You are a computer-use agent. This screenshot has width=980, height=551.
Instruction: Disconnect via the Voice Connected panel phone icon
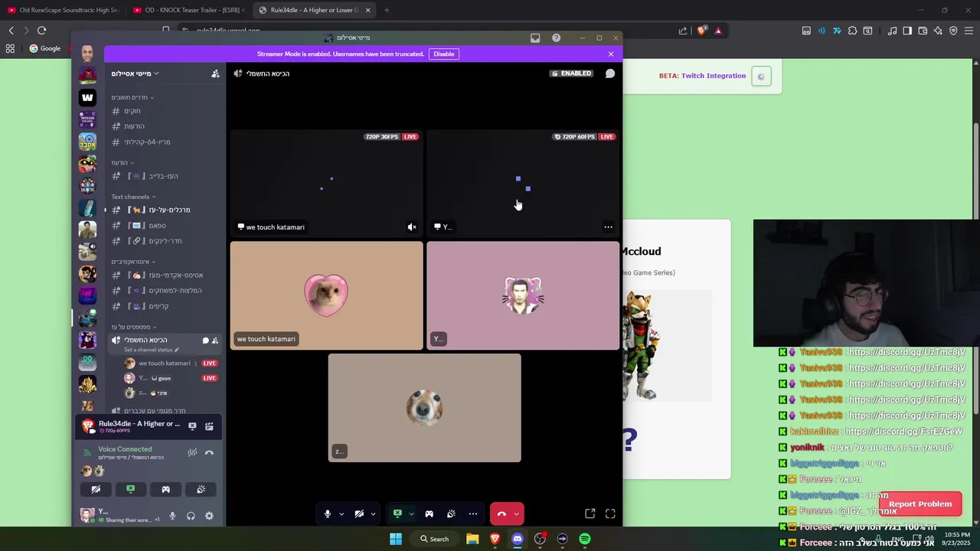[209, 452]
